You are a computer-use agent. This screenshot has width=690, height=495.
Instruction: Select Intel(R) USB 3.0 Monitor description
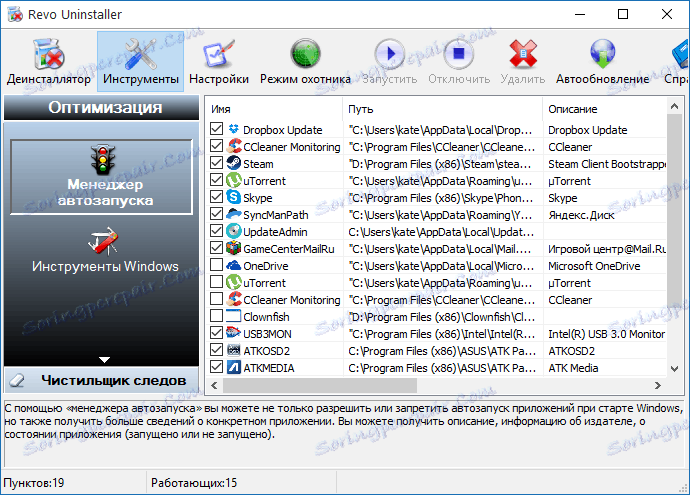click(606, 334)
